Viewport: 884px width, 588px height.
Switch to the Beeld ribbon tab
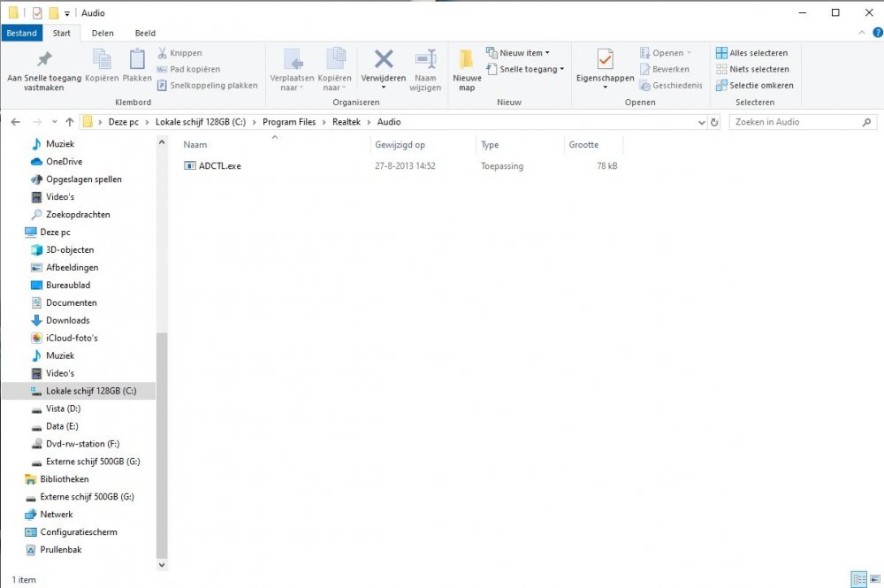pos(145,34)
